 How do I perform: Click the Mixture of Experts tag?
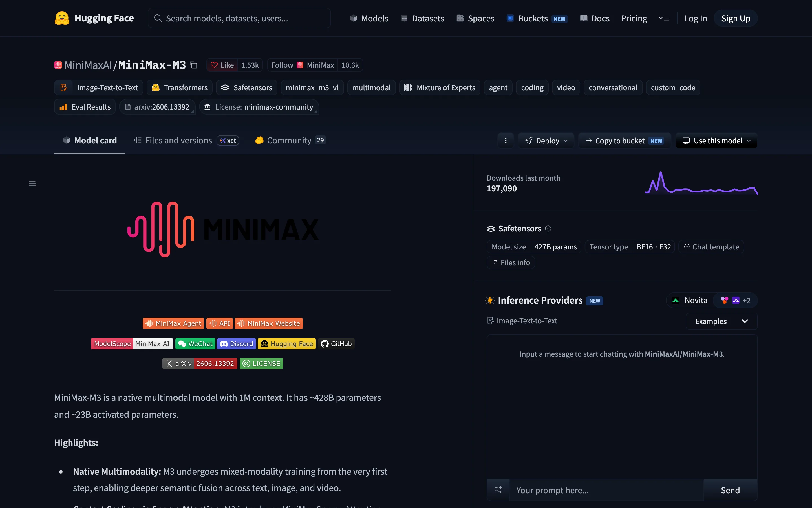coord(440,88)
